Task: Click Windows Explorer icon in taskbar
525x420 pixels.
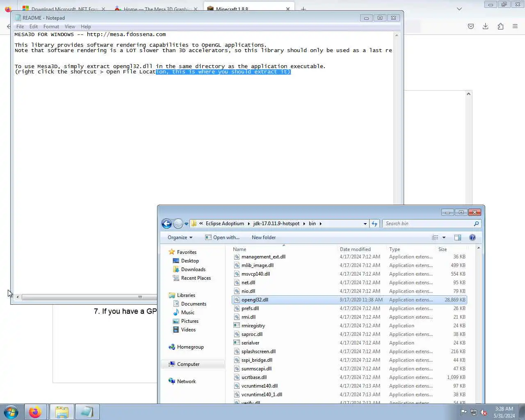Action: point(62,412)
